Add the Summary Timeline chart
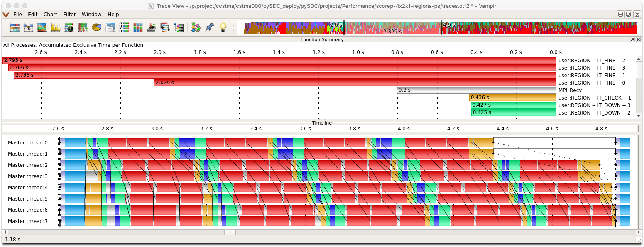 (x=42, y=27)
